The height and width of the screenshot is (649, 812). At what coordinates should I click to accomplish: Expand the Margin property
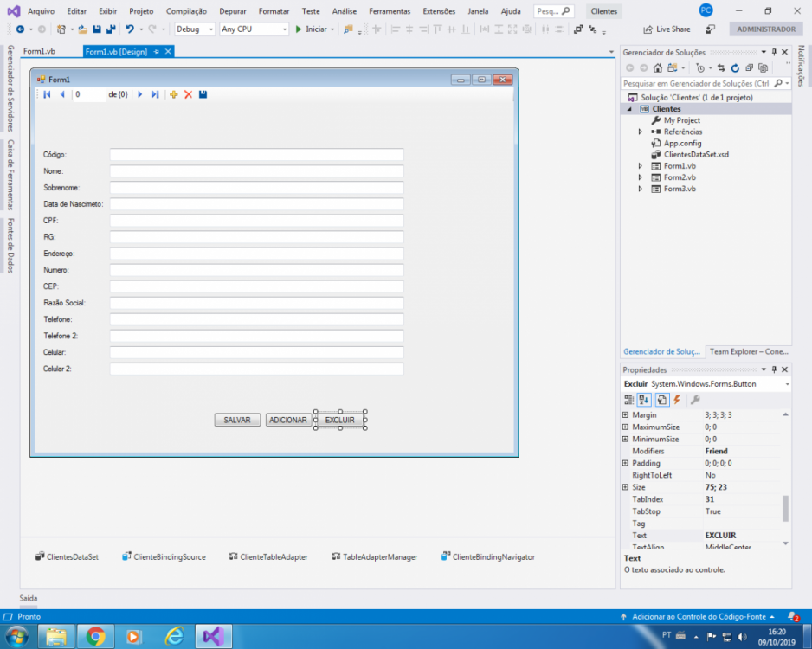625,415
